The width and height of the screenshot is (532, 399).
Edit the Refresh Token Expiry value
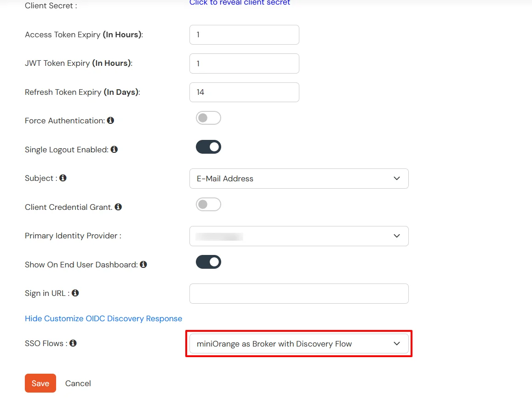click(244, 92)
